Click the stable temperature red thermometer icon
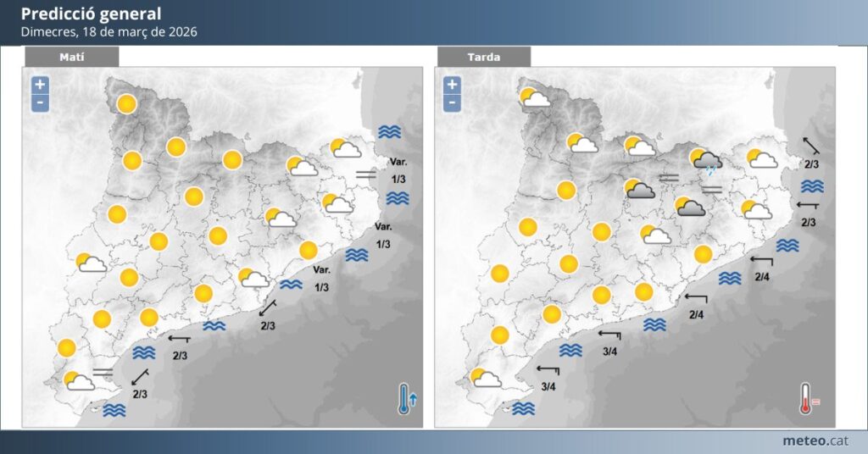 (x=806, y=398)
